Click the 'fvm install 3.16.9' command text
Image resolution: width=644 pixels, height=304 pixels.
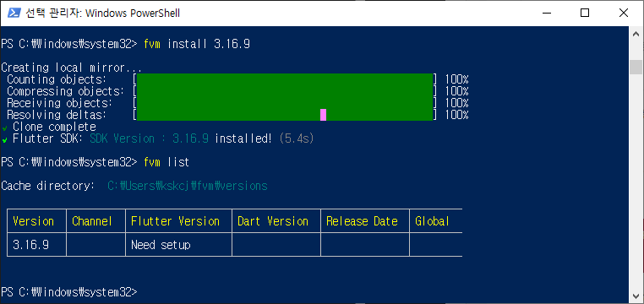197,44
